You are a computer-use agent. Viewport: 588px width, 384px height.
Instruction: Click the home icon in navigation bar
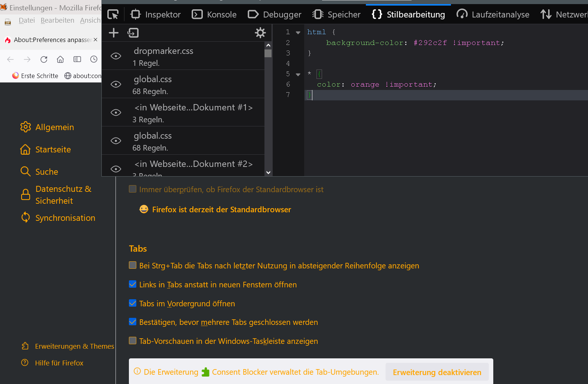pyautogui.click(x=60, y=59)
